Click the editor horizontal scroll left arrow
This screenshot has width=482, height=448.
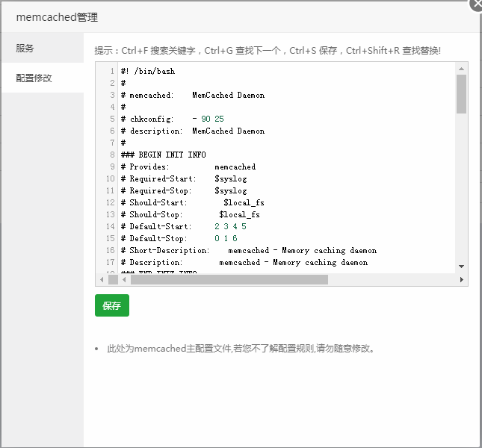tap(124, 279)
